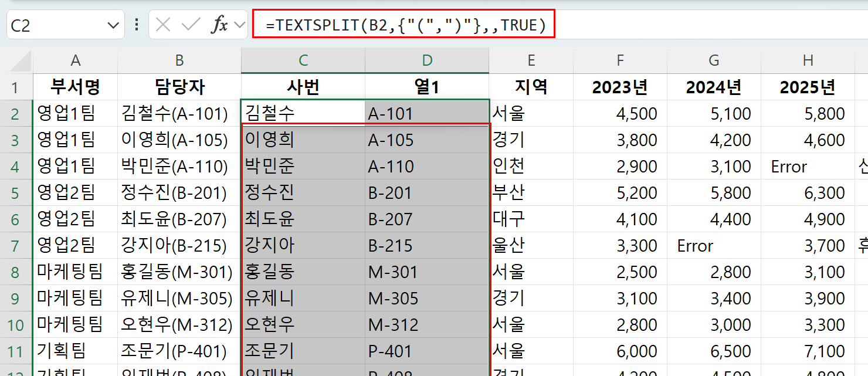Select cell with value 7,100

click(x=808, y=351)
